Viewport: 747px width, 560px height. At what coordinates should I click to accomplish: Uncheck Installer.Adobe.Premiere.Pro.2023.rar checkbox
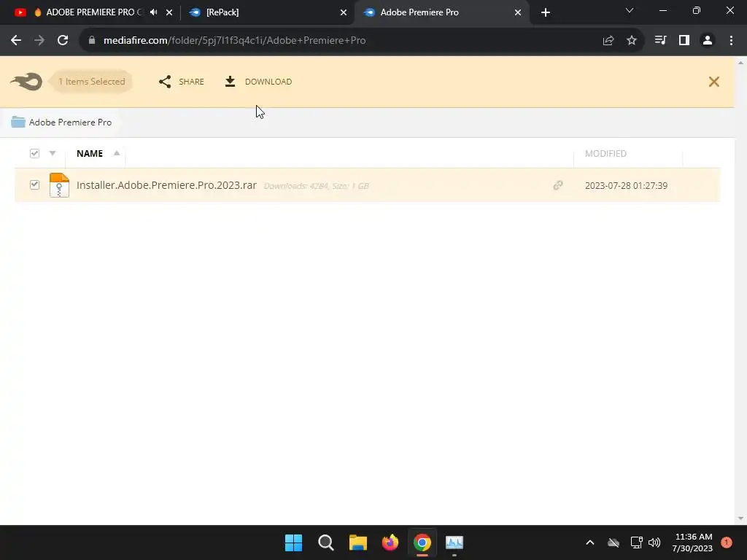(x=34, y=184)
